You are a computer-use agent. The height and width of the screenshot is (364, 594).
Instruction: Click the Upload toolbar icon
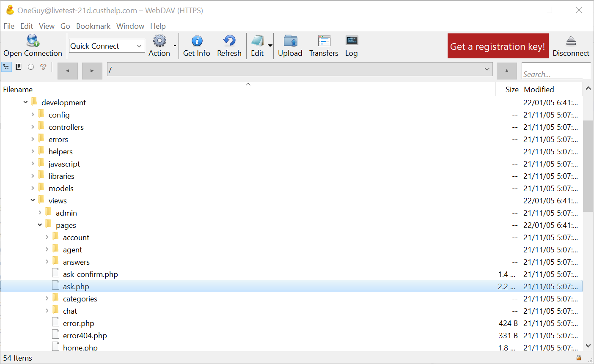coord(290,41)
